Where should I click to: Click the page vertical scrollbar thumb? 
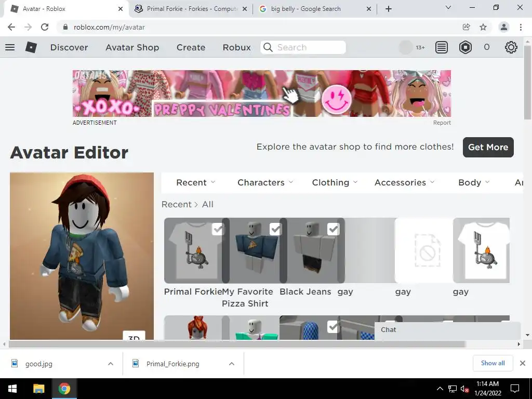pos(527,83)
